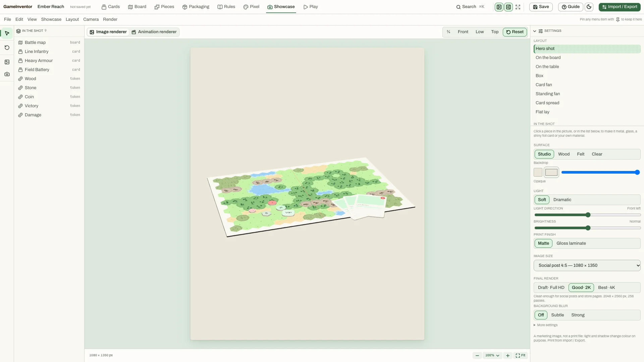Screen dimensions: 644x362
Task: Switch to Animation renderer tab
Action: pyautogui.click(x=154, y=32)
